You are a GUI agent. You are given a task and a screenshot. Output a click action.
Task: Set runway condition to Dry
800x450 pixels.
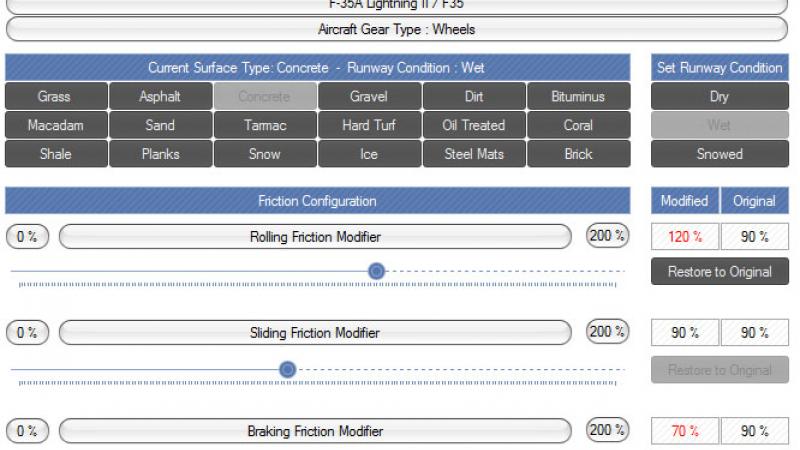pos(720,96)
